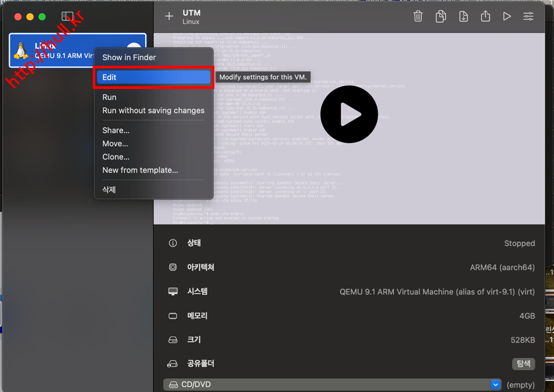Click the info icon beside 상태
This screenshot has height=392, width=554.
coord(173,243)
